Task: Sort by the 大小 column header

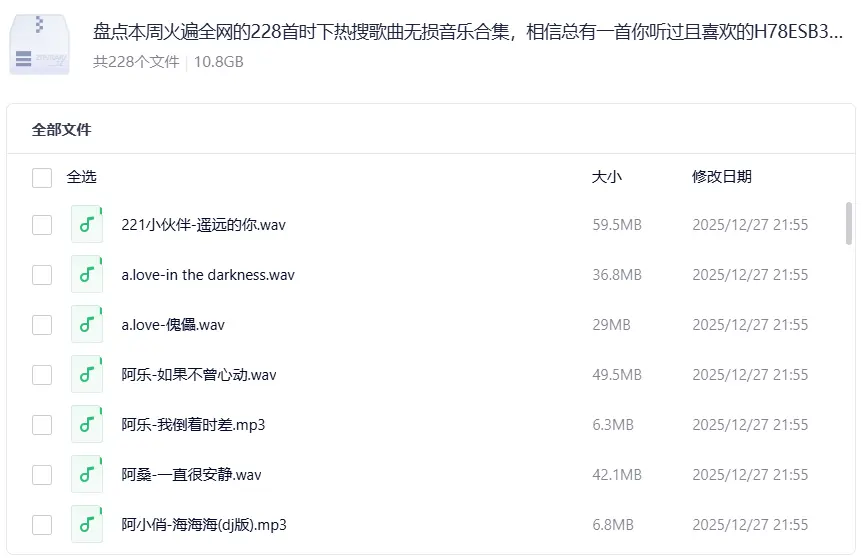Action: 606,177
